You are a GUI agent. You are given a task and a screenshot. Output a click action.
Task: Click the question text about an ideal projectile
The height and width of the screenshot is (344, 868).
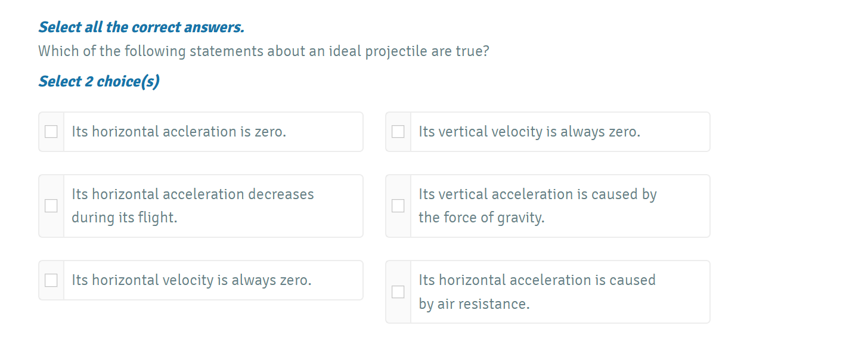tap(263, 51)
